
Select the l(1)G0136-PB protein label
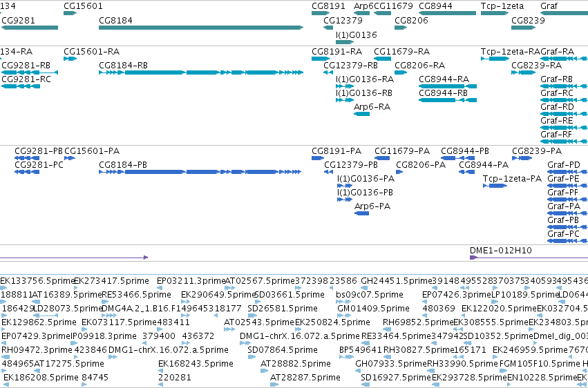point(365,193)
